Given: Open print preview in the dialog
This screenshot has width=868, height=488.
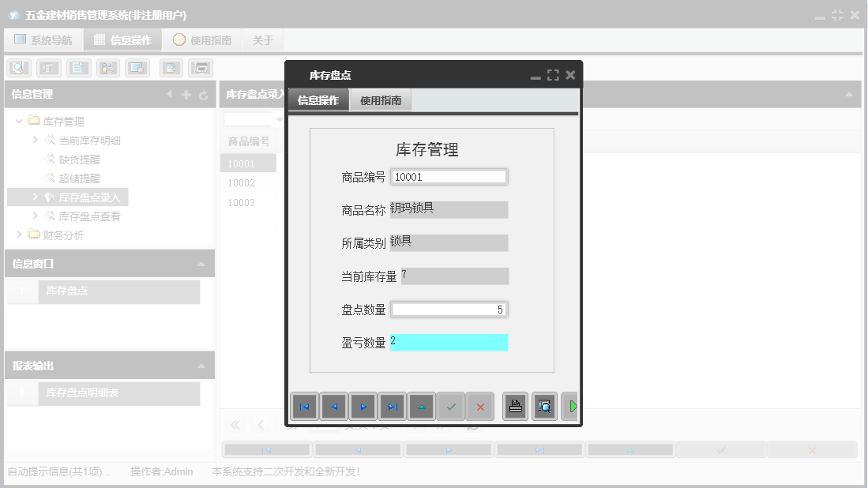Looking at the screenshot, I should [544, 406].
